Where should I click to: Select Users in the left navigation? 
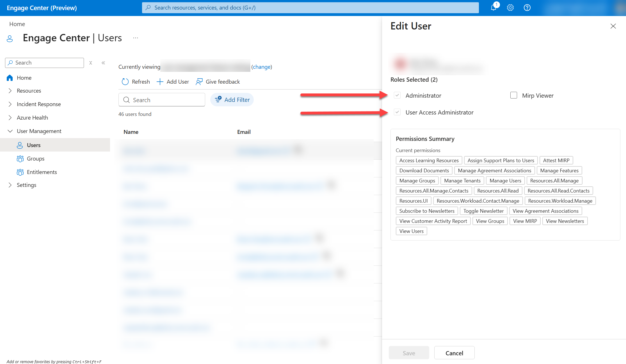[55, 145]
